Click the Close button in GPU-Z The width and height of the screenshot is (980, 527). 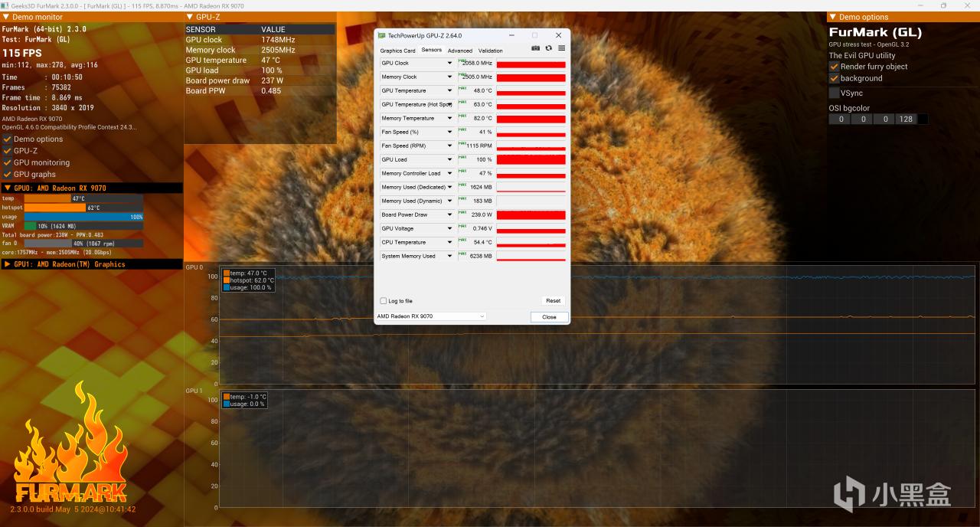(x=550, y=317)
